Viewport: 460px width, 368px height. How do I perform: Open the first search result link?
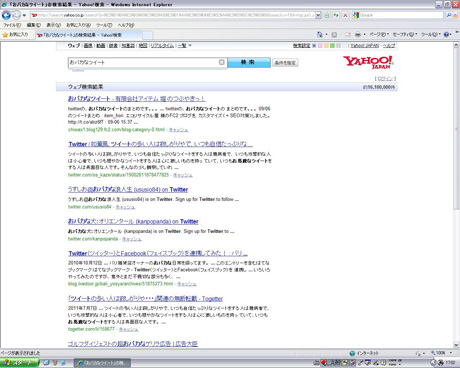click(x=136, y=99)
